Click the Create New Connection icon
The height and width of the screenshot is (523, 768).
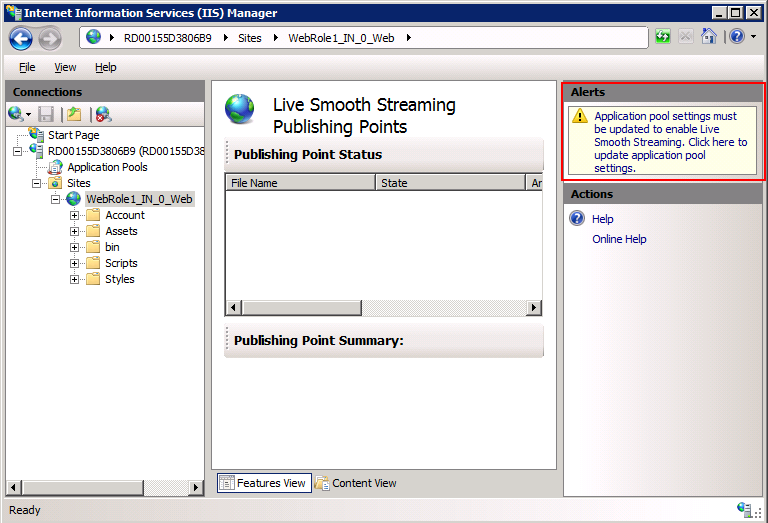pos(19,115)
